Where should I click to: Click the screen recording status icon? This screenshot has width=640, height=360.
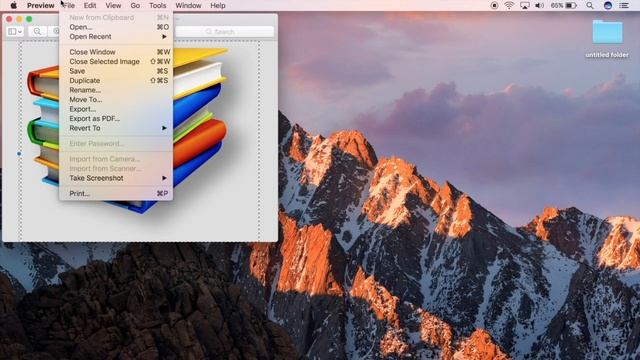494,5
